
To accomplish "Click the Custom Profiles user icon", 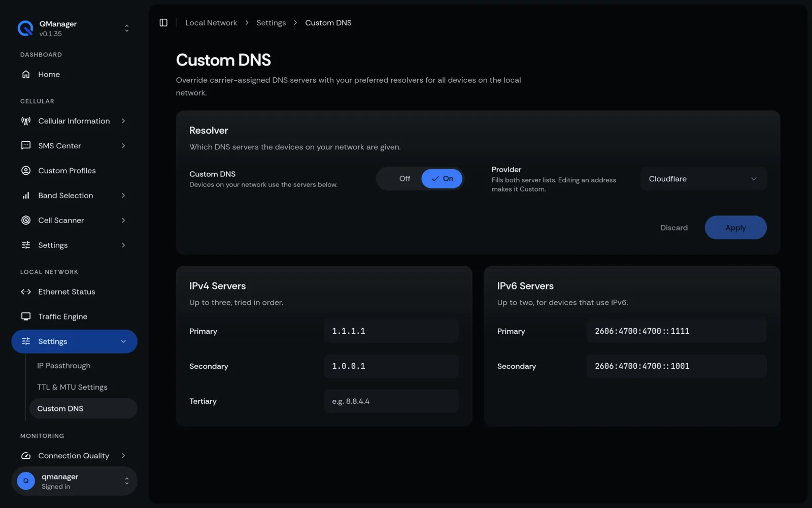I will (x=26, y=171).
